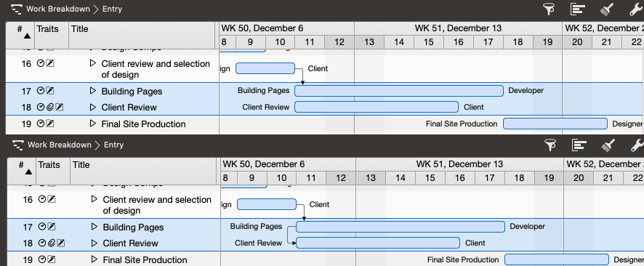Viewport: 644px width, 266px height.
Task: Expand Client Review entry in lower pane
Action: point(94,243)
